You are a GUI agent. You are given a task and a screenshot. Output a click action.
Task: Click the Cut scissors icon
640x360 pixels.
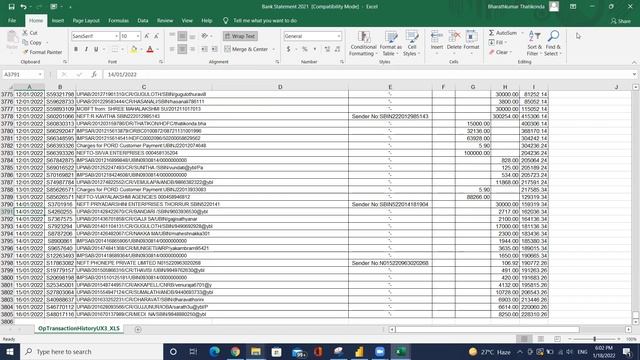[x=26, y=33]
